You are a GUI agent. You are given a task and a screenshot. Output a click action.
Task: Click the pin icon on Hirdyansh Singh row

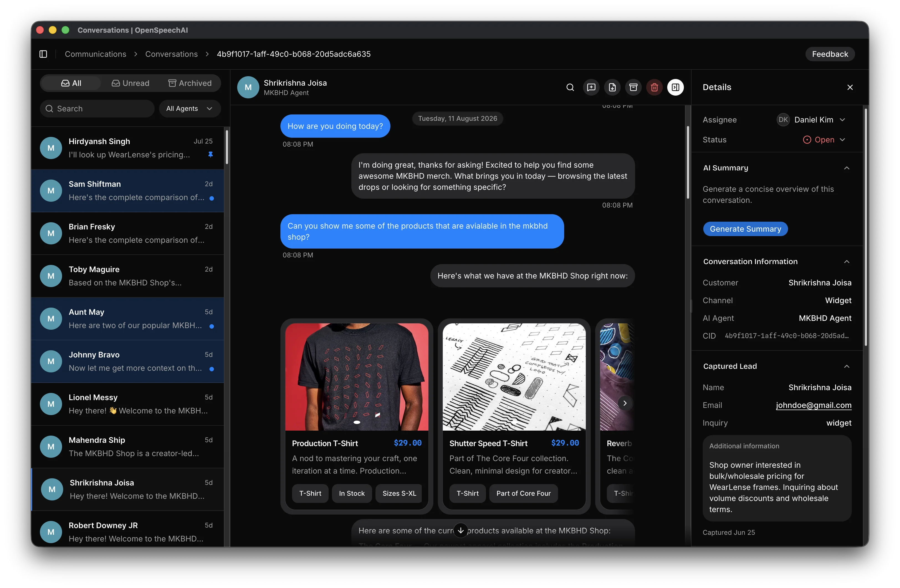coord(211,154)
